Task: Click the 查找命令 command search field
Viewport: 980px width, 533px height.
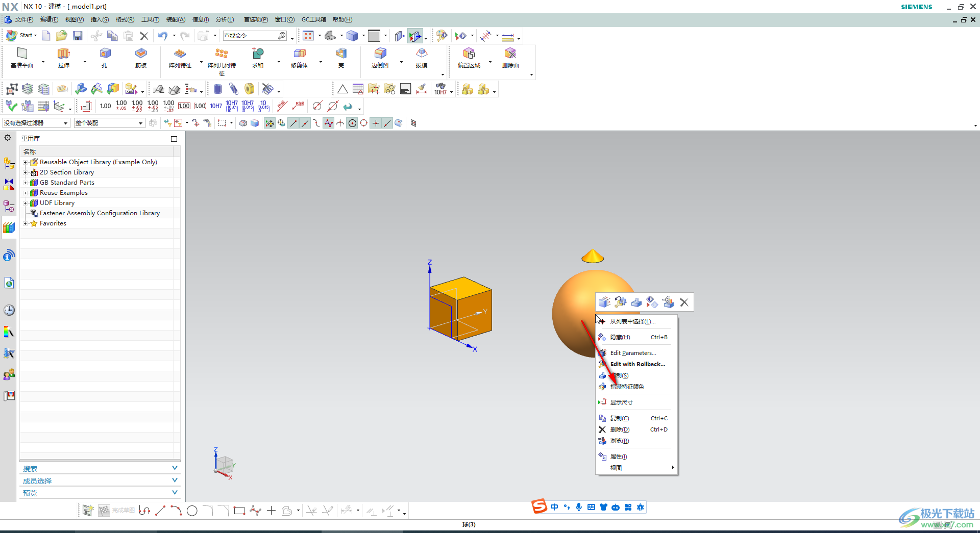Action: tap(250, 36)
